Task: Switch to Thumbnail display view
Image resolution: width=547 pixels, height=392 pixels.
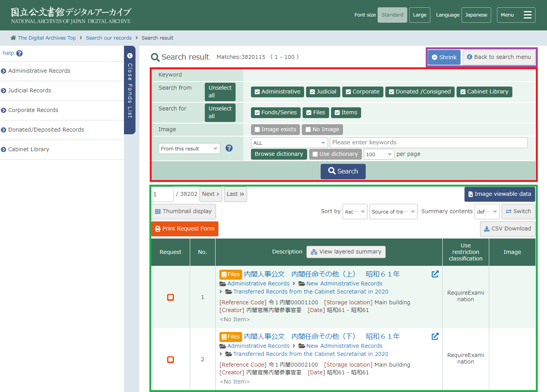Action: [x=184, y=212]
